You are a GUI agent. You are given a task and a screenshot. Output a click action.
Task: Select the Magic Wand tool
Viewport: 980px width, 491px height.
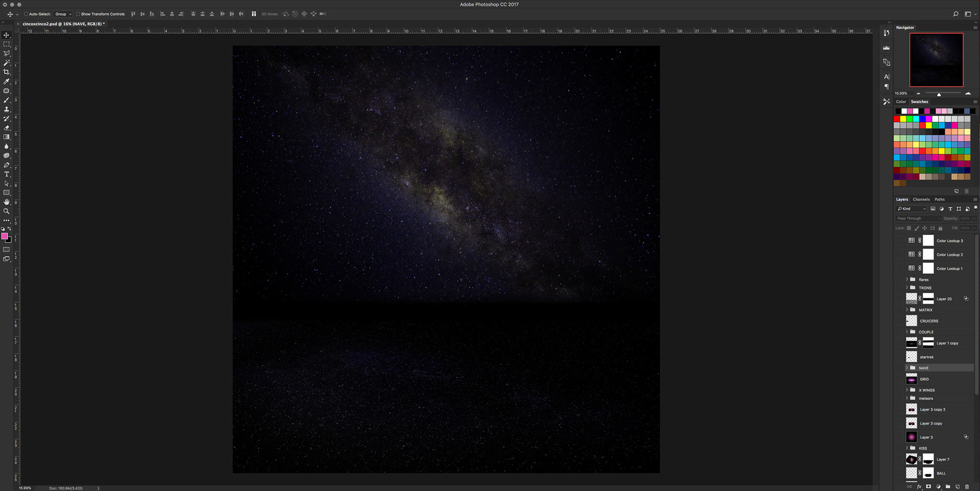(x=7, y=63)
